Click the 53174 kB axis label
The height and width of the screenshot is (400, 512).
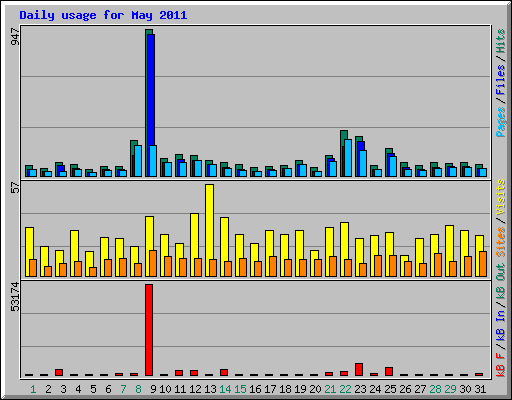(15, 297)
